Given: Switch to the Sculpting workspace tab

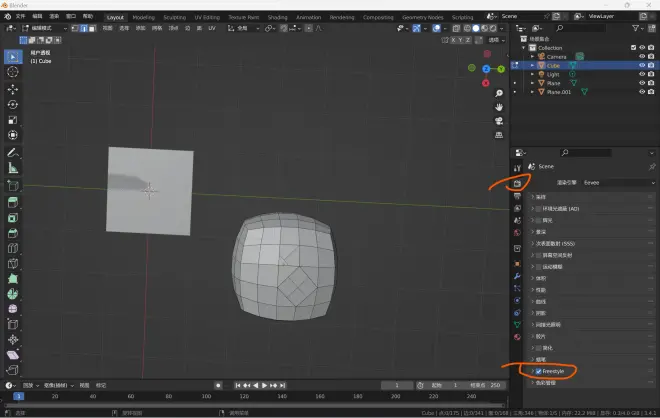Looking at the screenshot, I should click(175, 17).
